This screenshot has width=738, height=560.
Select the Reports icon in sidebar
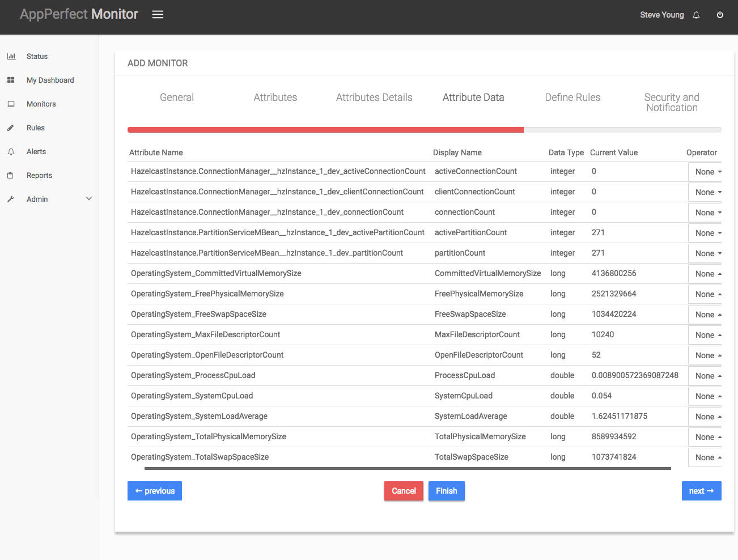pos(11,175)
